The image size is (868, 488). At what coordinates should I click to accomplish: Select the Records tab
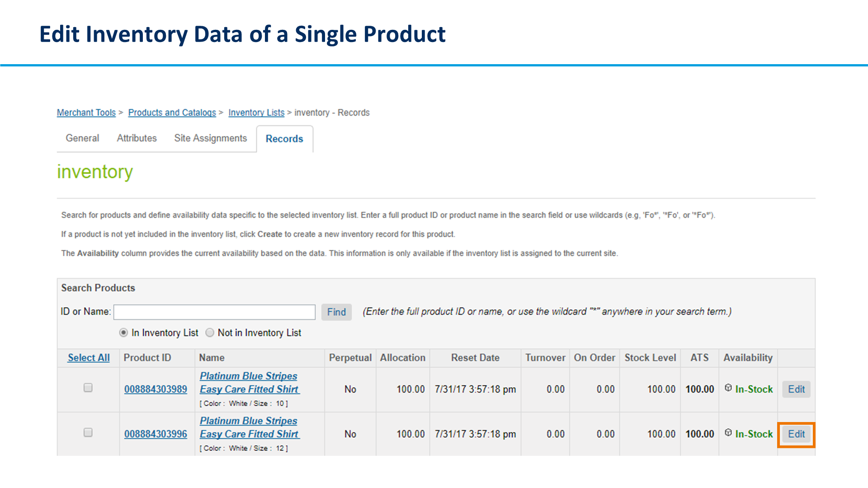[284, 139]
